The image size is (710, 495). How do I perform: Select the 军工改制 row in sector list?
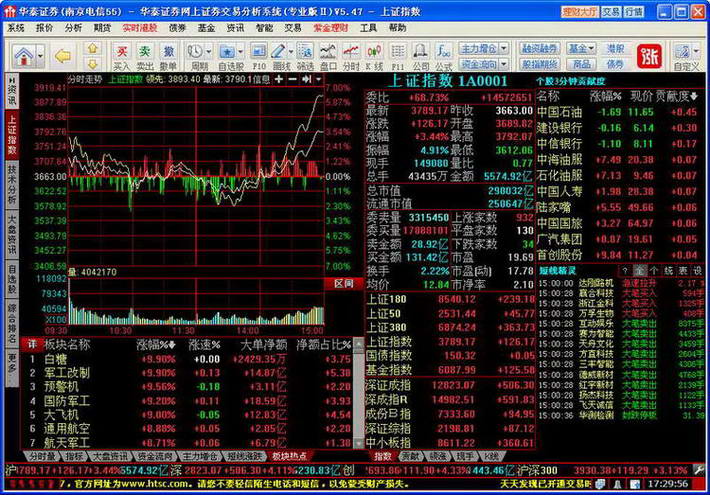point(66,372)
